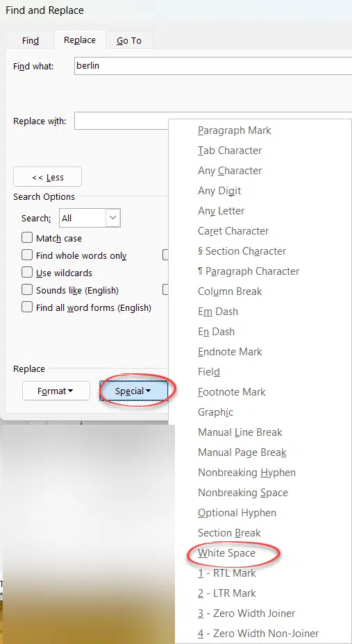Tick Find whole words only
The height and width of the screenshot is (644, 352).
[x=27, y=255]
